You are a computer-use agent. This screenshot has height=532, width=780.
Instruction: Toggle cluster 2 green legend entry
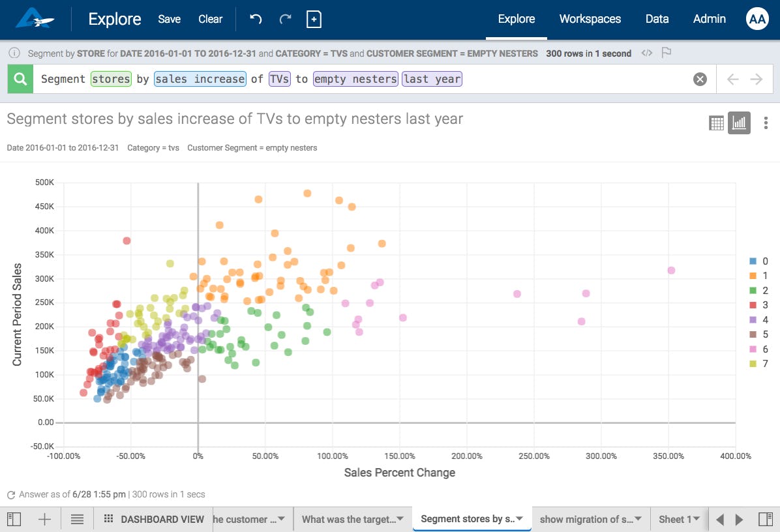tap(758, 290)
